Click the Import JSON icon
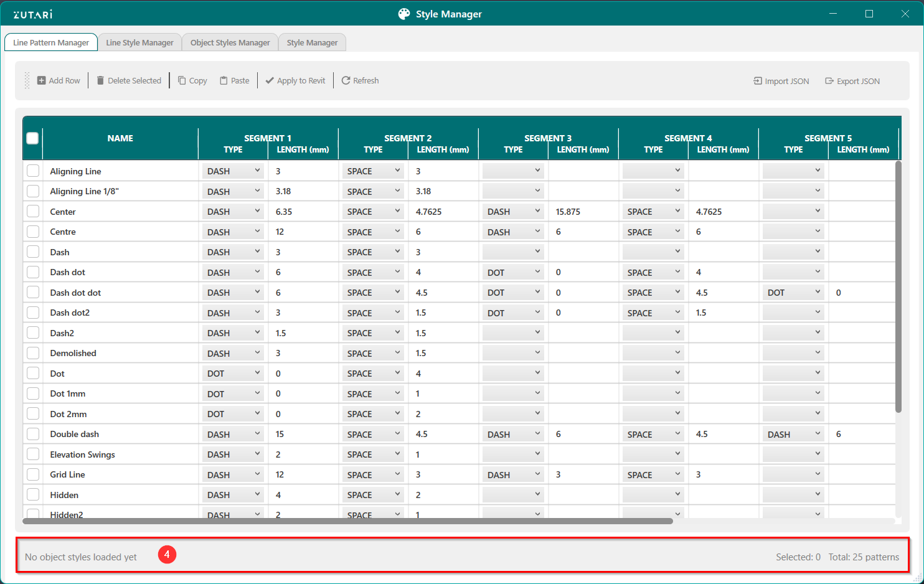Image resolution: width=924 pixels, height=584 pixels. point(758,81)
